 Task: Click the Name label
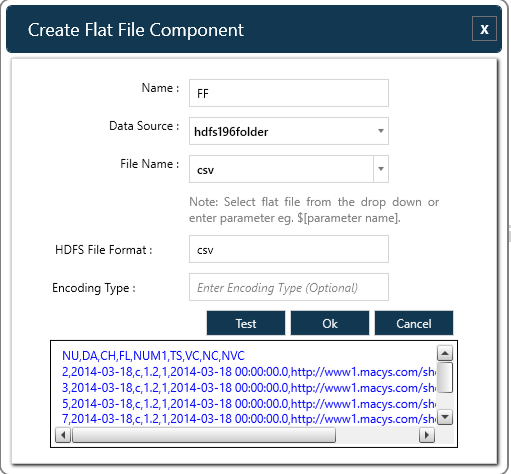tap(160, 88)
